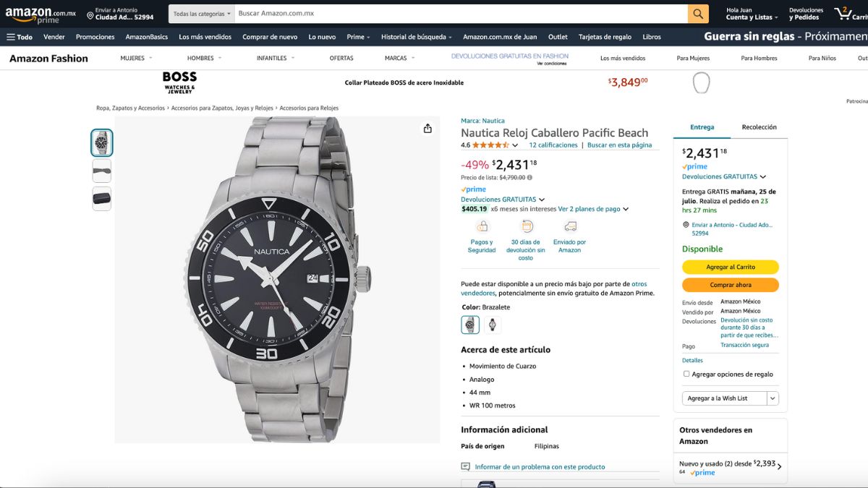Screen dimensions: 868x488
Task: Open the shopping cart icon
Action: 842,14
